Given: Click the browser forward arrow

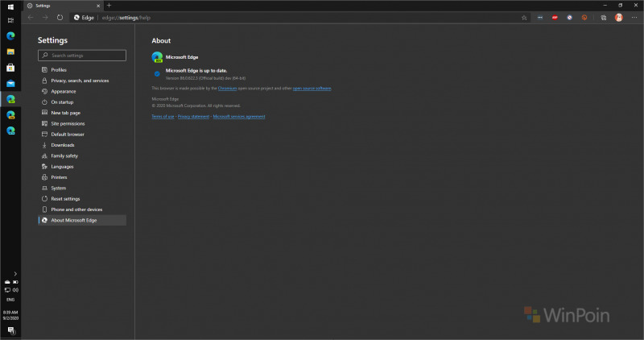Looking at the screenshot, I should click(45, 17).
